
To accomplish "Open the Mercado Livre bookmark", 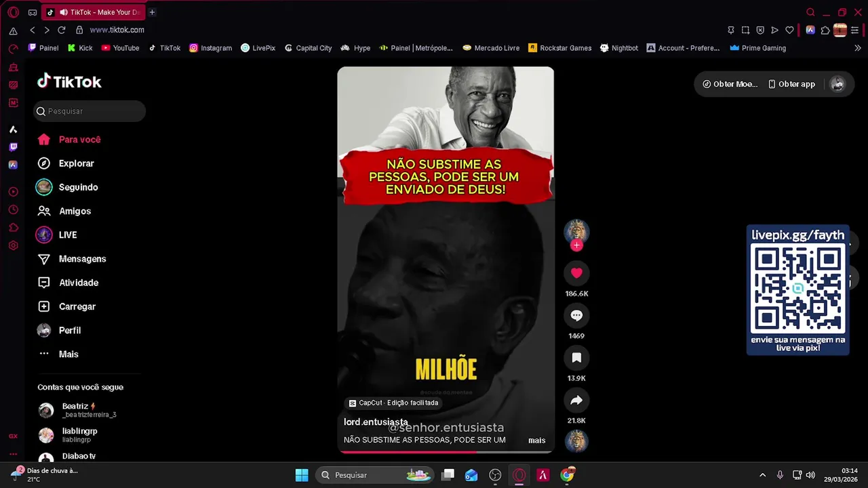I will coord(491,48).
